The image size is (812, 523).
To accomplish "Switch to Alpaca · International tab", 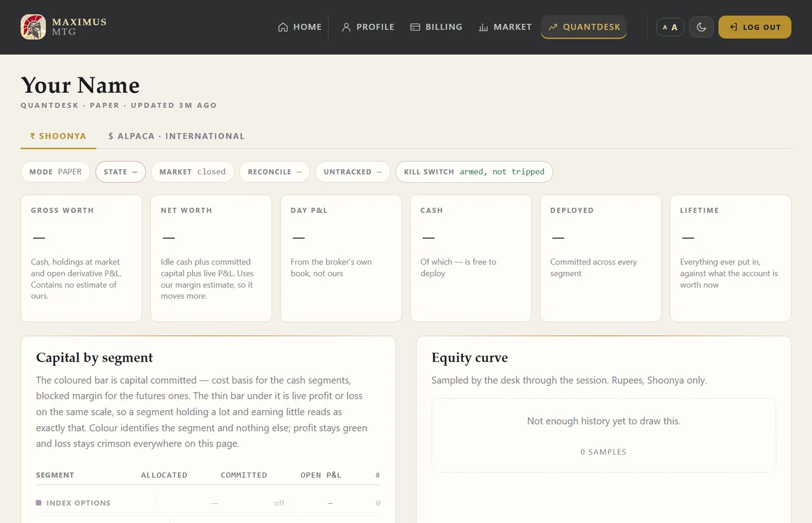I will tap(176, 136).
